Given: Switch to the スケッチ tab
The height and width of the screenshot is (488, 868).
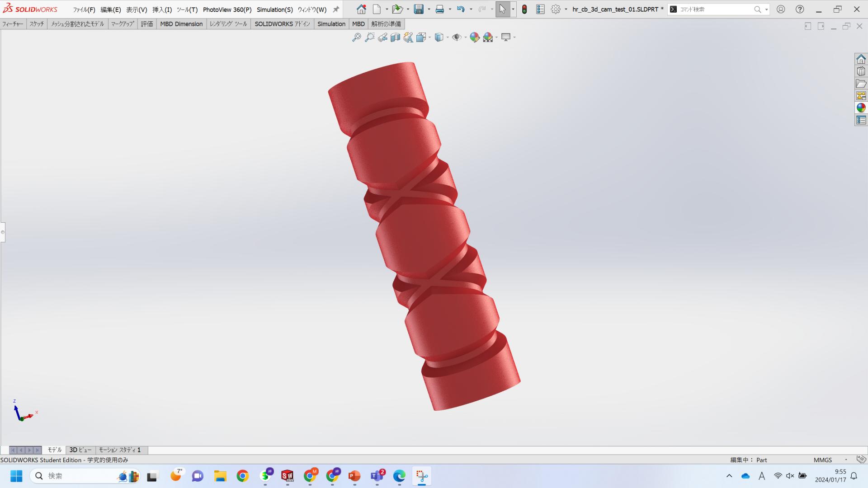Looking at the screenshot, I should point(37,24).
